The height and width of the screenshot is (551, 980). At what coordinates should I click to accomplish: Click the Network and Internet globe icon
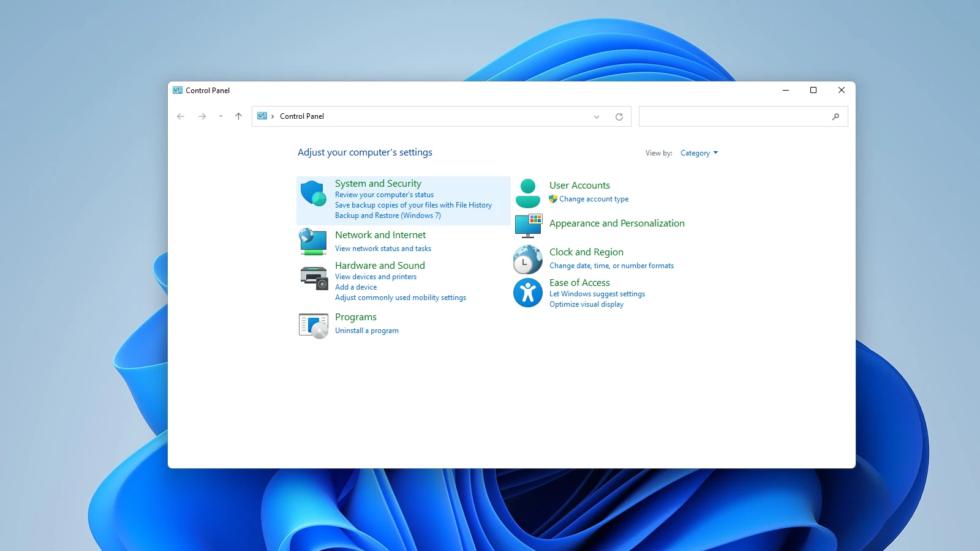point(313,242)
